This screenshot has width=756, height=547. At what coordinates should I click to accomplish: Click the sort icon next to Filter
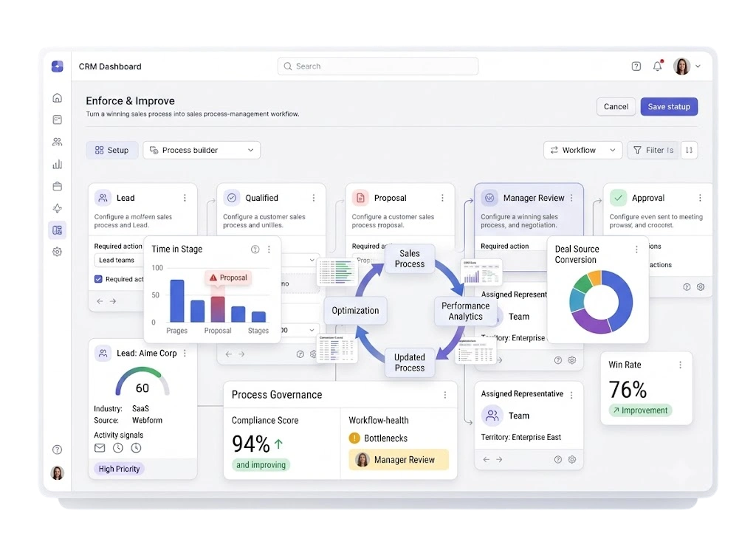(x=690, y=151)
